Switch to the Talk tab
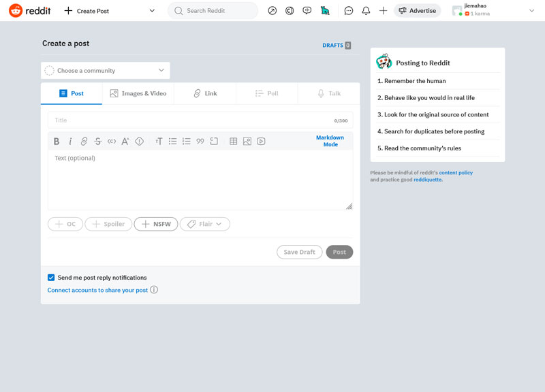Image resolution: width=545 pixels, height=392 pixels. coord(329,93)
